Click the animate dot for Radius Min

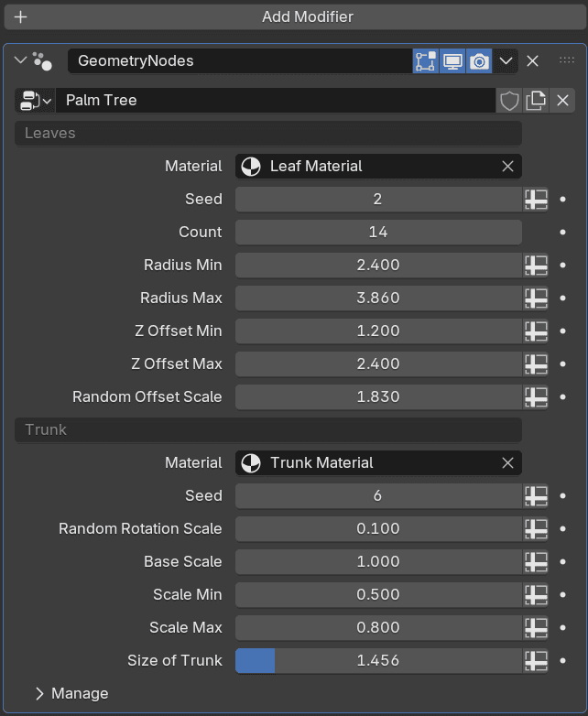point(562,265)
